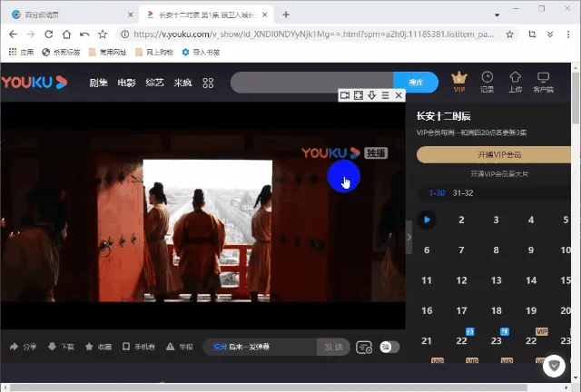Close the floating video toolbar
Viewport: 581px width, 392px height.
tap(399, 95)
